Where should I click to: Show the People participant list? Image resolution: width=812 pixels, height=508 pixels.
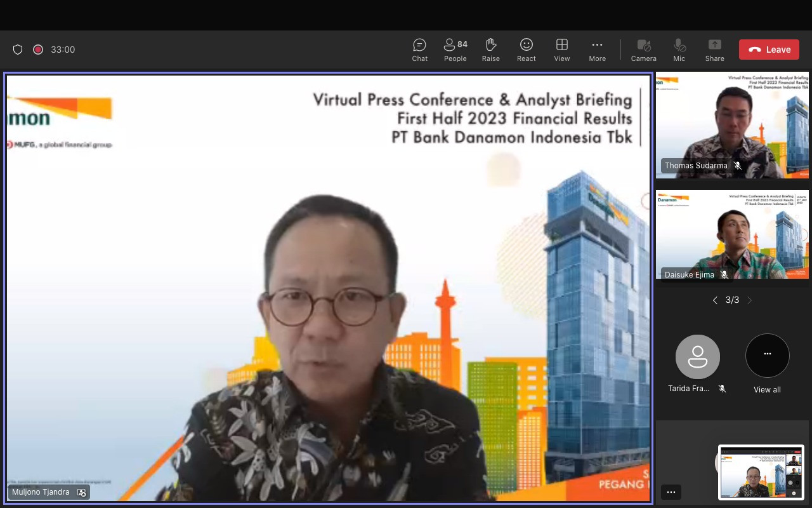click(x=455, y=50)
